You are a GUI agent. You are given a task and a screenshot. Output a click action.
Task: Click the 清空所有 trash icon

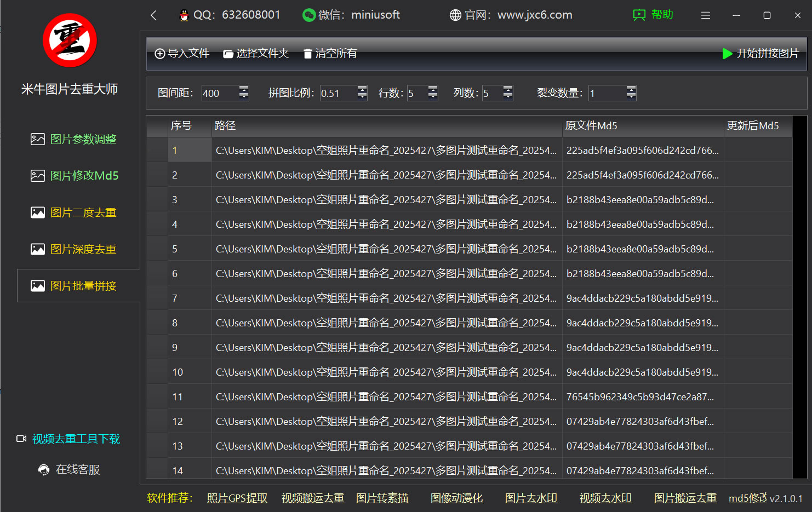pos(308,53)
